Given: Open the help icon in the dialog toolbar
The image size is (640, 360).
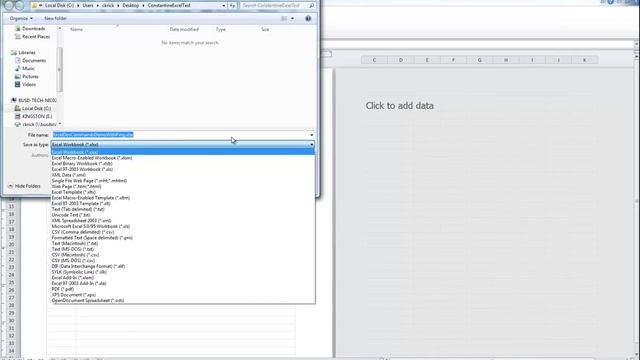Looking at the screenshot, I should coord(308,18).
